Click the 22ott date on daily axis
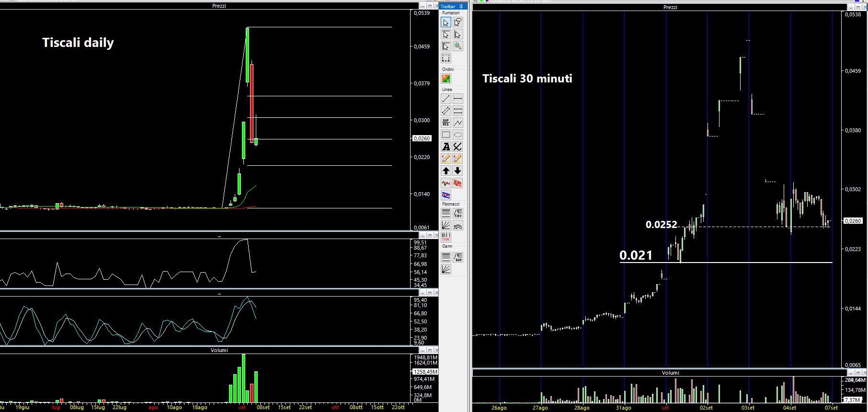 pos(398,407)
